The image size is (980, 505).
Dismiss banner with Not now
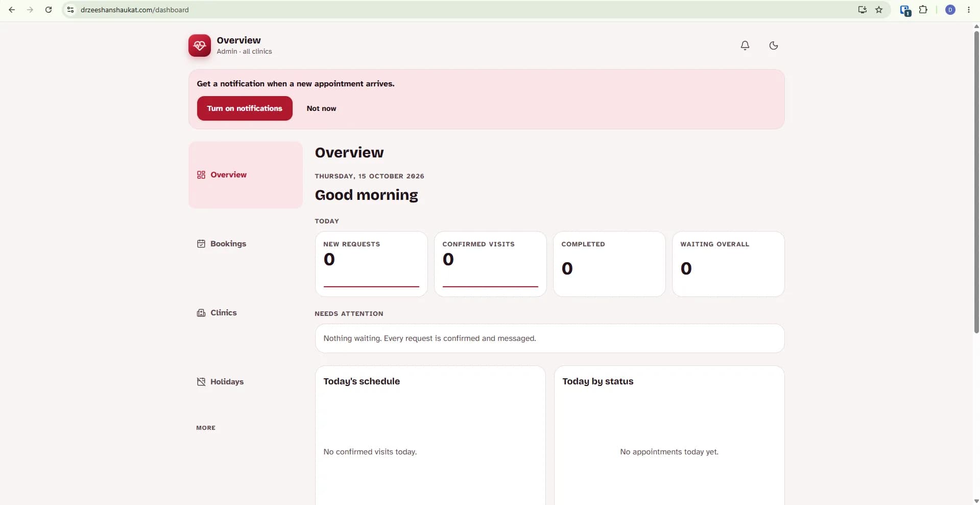[321, 108]
